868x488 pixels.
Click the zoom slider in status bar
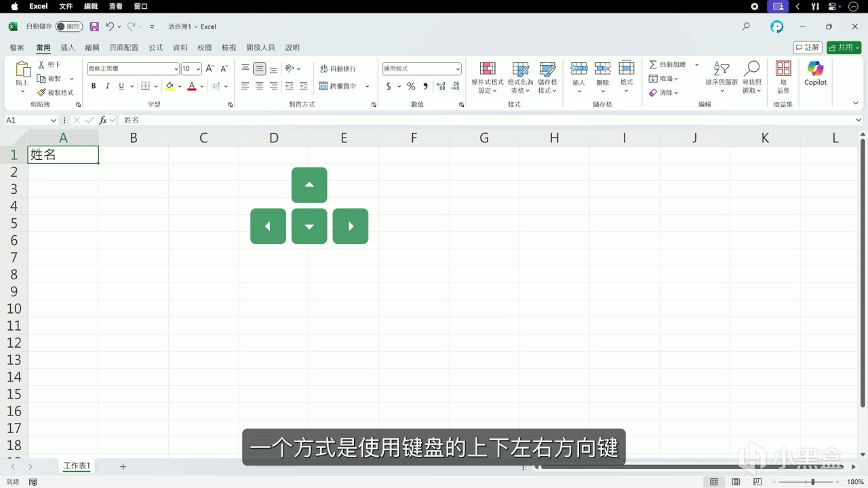coord(807,482)
